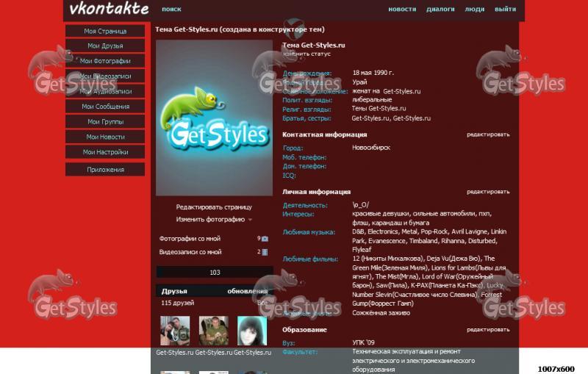Click the Урай hometown value

click(359, 82)
